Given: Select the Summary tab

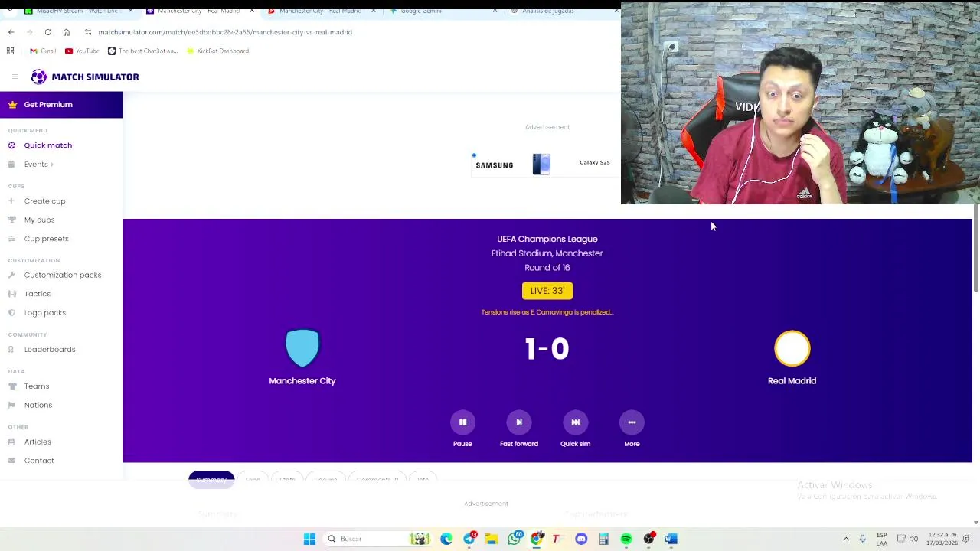Looking at the screenshot, I should coord(211,479).
